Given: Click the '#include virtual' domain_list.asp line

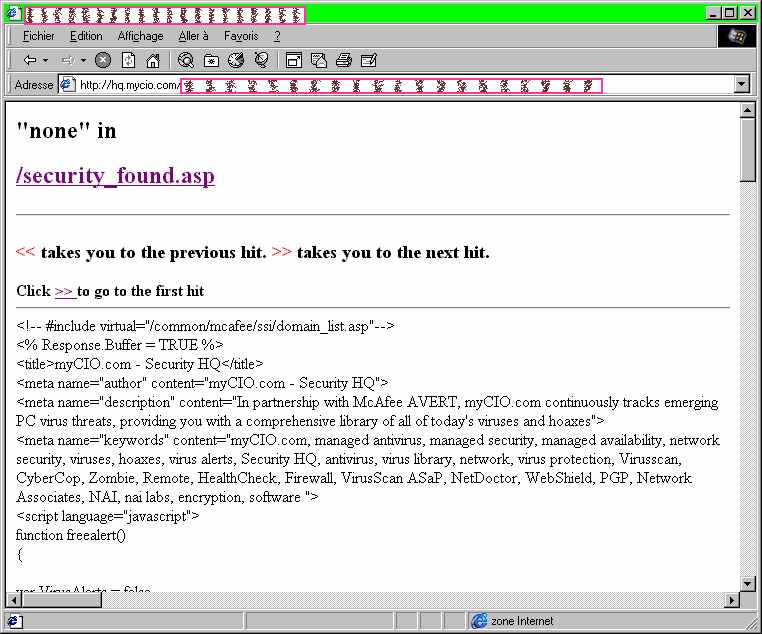Looking at the screenshot, I should 205,326.
